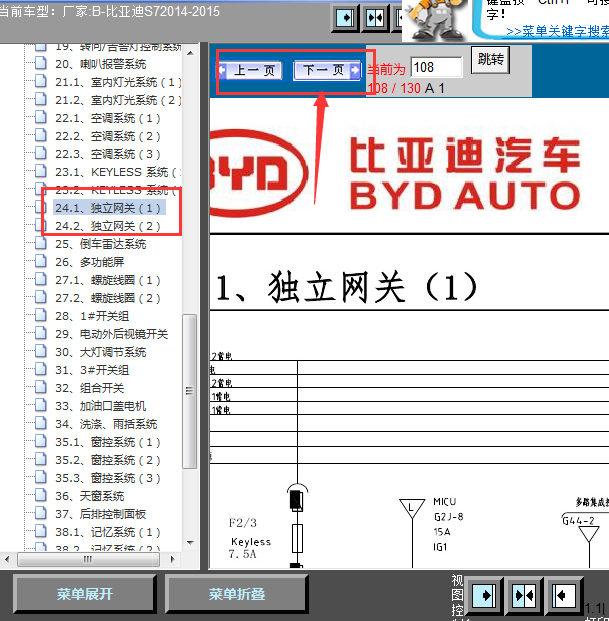The image size is (609, 621).
Task: Click the bottom move-left view control icon
Action: pos(564,595)
